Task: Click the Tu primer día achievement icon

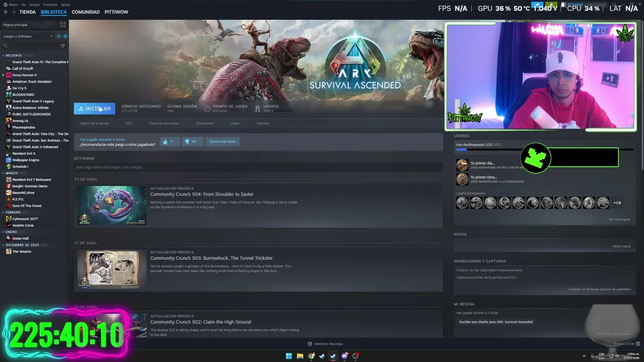Action: point(462,165)
